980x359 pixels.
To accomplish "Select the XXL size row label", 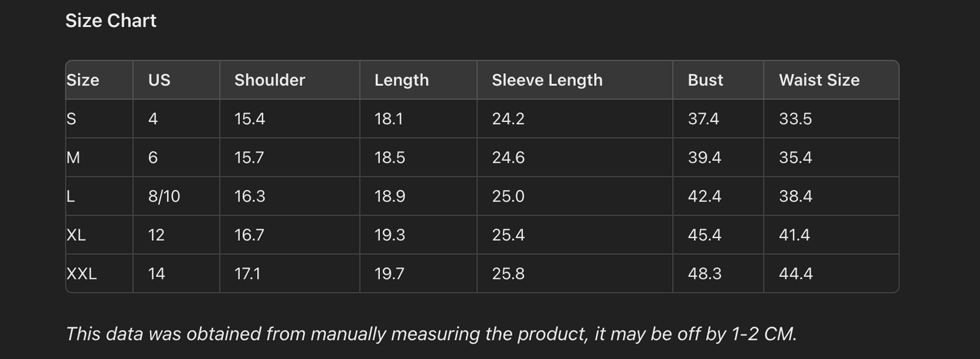I will 82,273.
